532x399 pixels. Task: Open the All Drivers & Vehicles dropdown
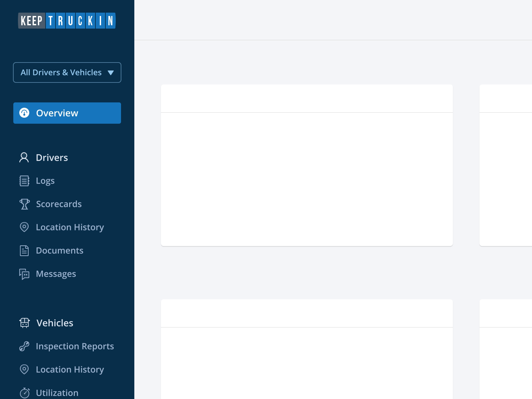coord(67,72)
